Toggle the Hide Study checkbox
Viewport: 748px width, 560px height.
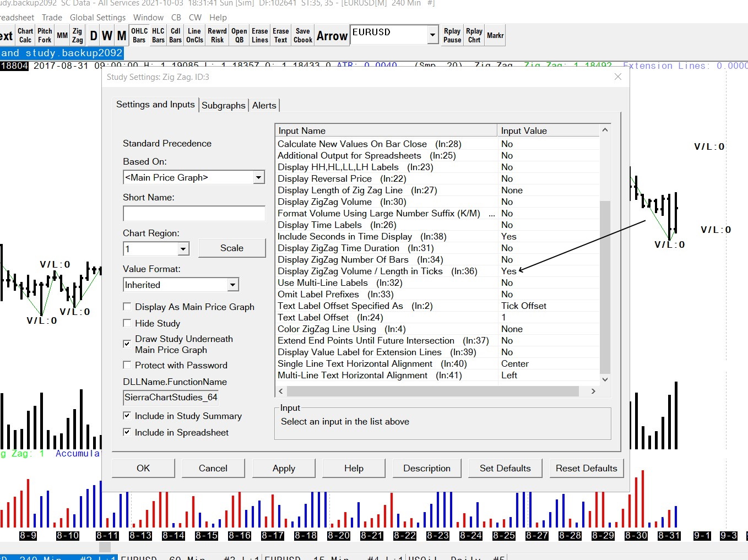(x=127, y=323)
